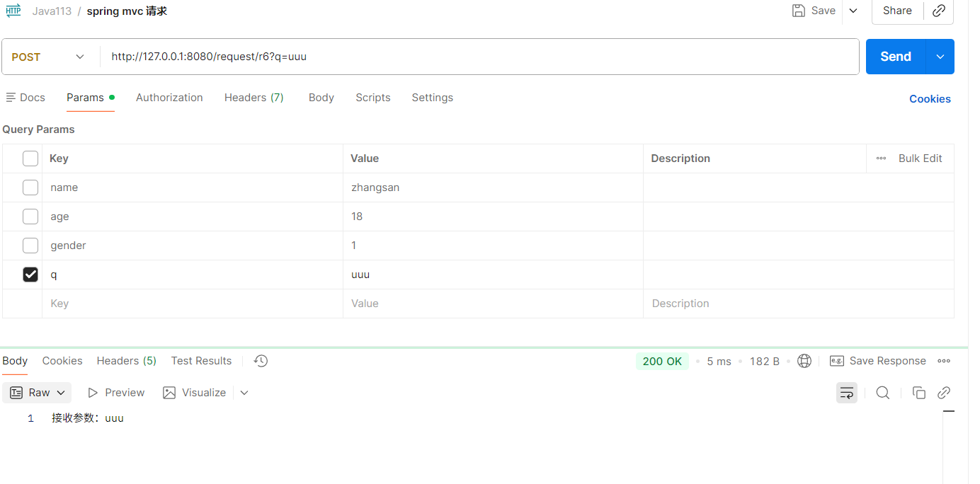980x484 pixels.
Task: Click the Visualize button
Action: click(x=195, y=393)
